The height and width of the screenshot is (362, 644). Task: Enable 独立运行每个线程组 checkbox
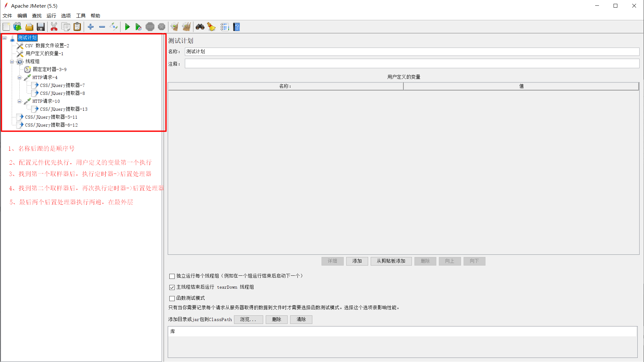coord(172,276)
